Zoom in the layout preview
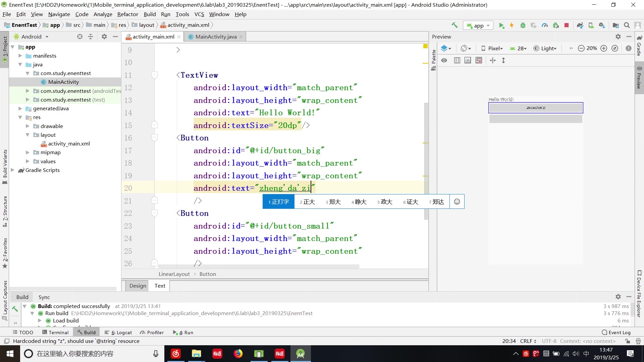 pos(604,48)
